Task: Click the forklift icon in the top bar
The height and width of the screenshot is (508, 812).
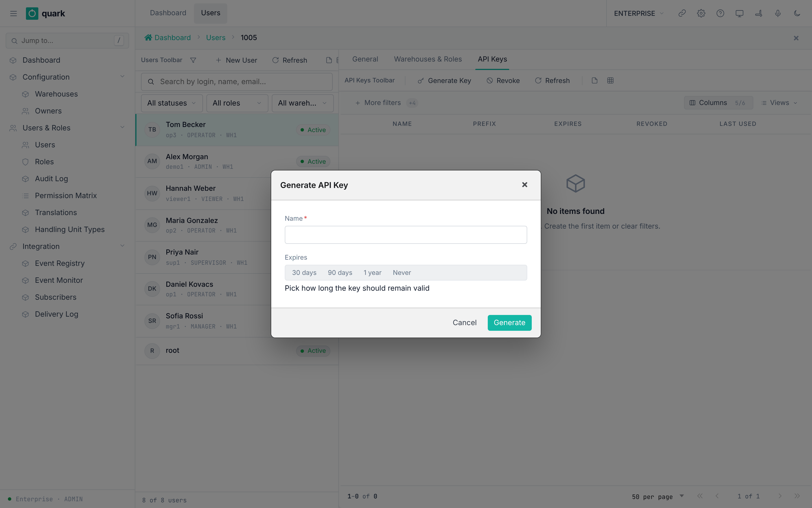Action: [x=759, y=14]
